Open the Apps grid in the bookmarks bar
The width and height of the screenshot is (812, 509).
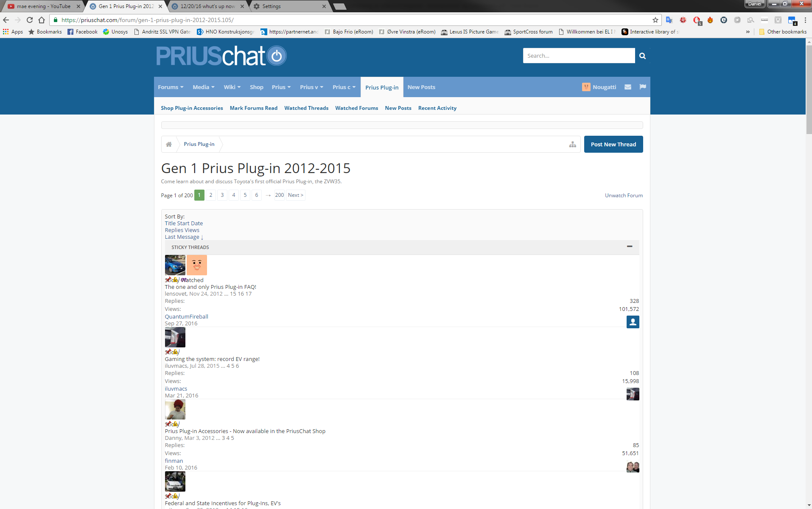(13, 32)
